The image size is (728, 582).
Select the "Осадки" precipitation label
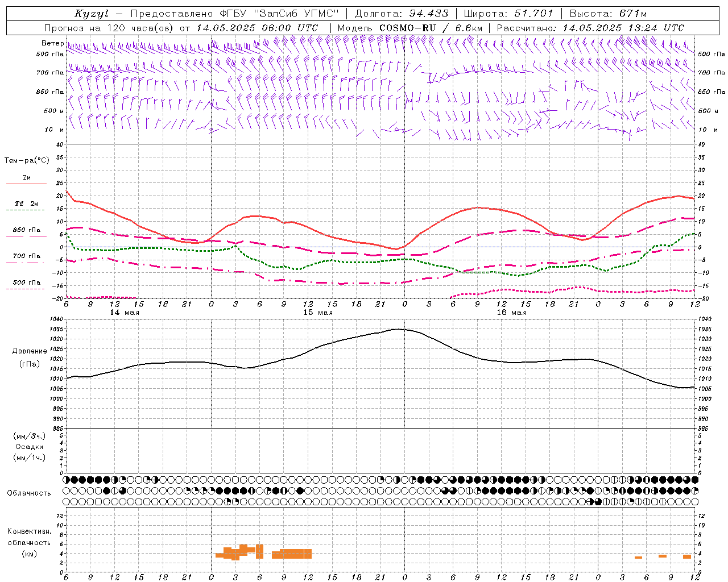[x=30, y=447]
